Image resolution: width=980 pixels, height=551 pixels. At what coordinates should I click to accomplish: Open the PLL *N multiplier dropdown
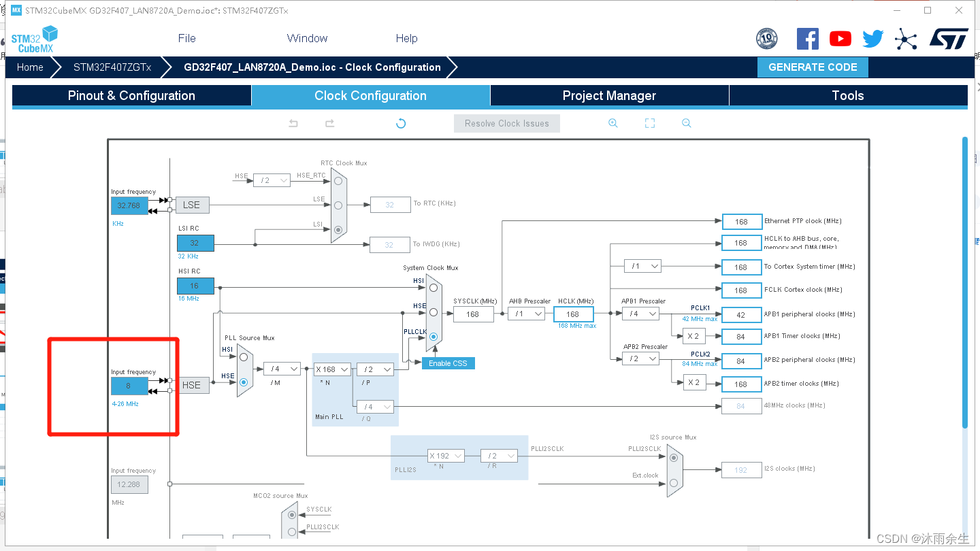tap(332, 369)
